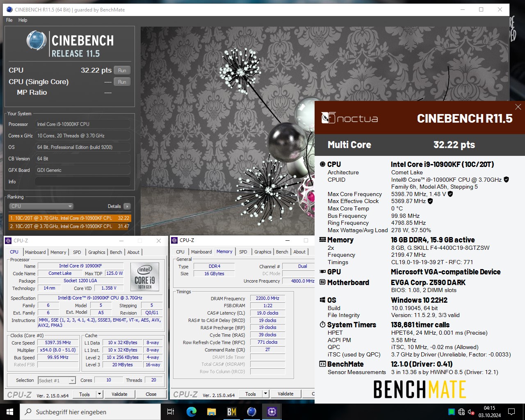This screenshot has width=525, height=420.
Task: Click Tools button in right CPU-Z window
Action: tap(251, 394)
